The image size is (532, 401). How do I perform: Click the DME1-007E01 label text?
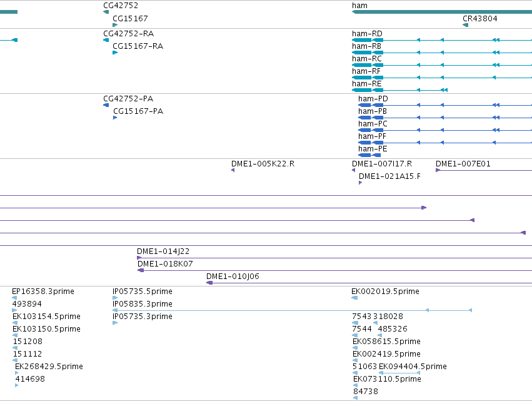coord(463,164)
